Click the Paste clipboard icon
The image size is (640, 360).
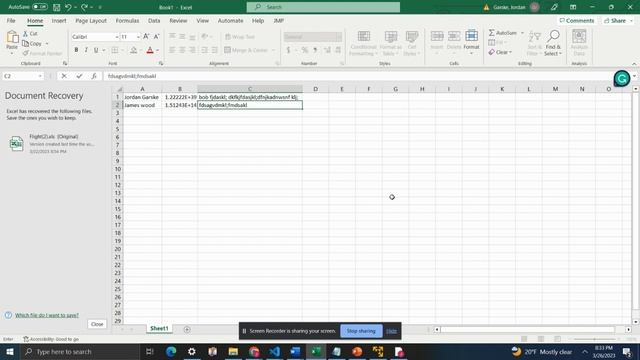pyautogui.click(x=12, y=38)
